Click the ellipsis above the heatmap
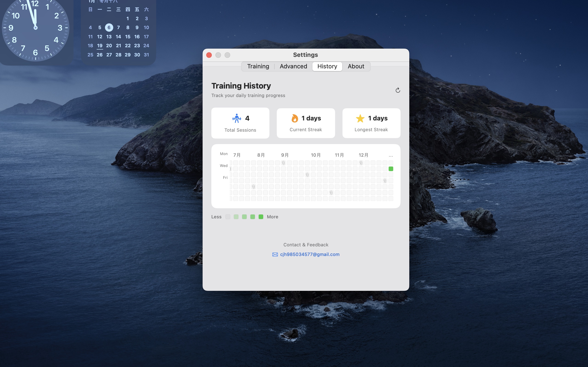 tap(391, 156)
